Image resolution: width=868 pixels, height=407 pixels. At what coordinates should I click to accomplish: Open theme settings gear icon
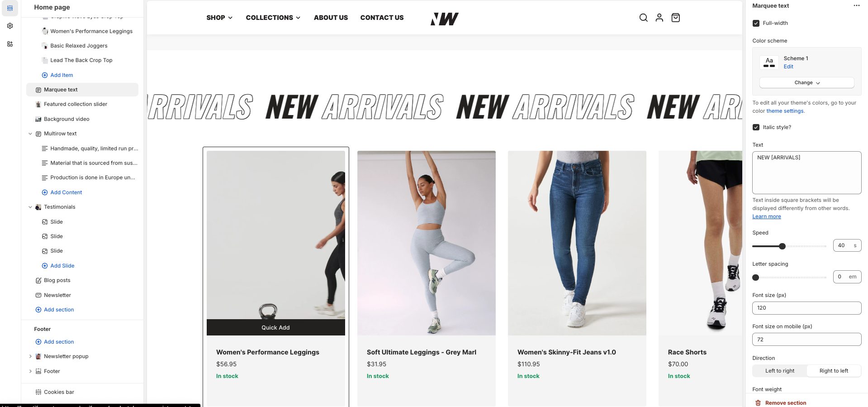point(10,26)
